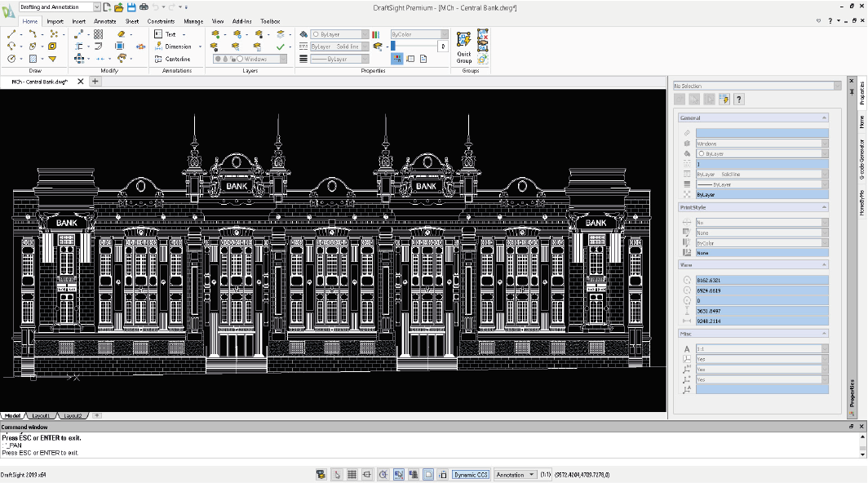The height and width of the screenshot is (483, 868).
Task: Choose the Text annotation tool
Action: coord(165,34)
